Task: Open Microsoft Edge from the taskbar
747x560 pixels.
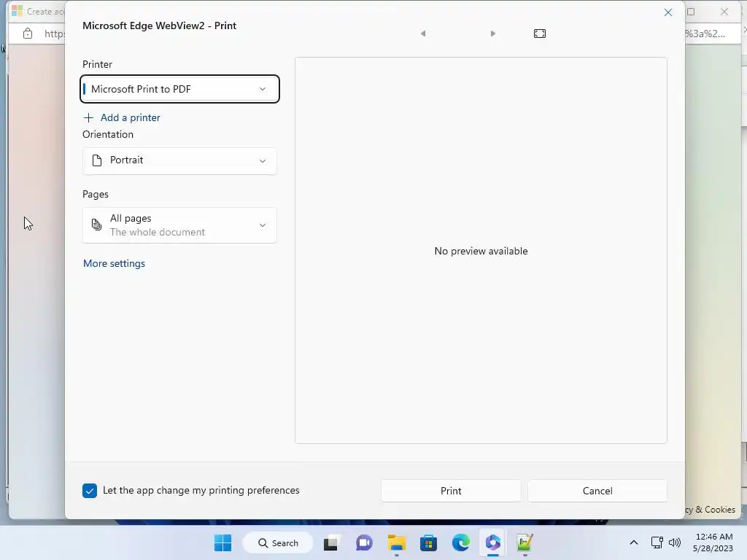Action: pos(461,542)
